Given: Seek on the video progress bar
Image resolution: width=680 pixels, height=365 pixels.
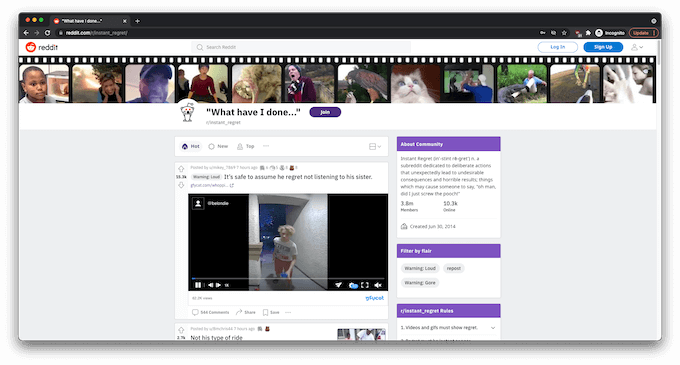Looking at the screenshot, I should [x=288, y=278].
